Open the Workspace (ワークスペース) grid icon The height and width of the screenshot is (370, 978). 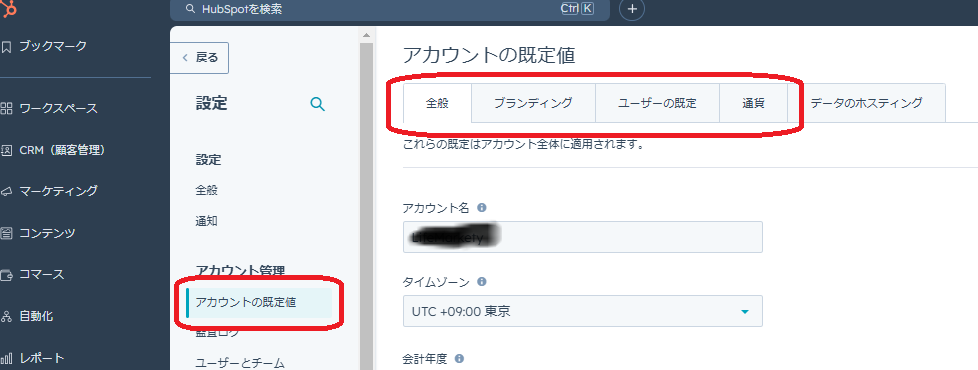click(x=6, y=109)
